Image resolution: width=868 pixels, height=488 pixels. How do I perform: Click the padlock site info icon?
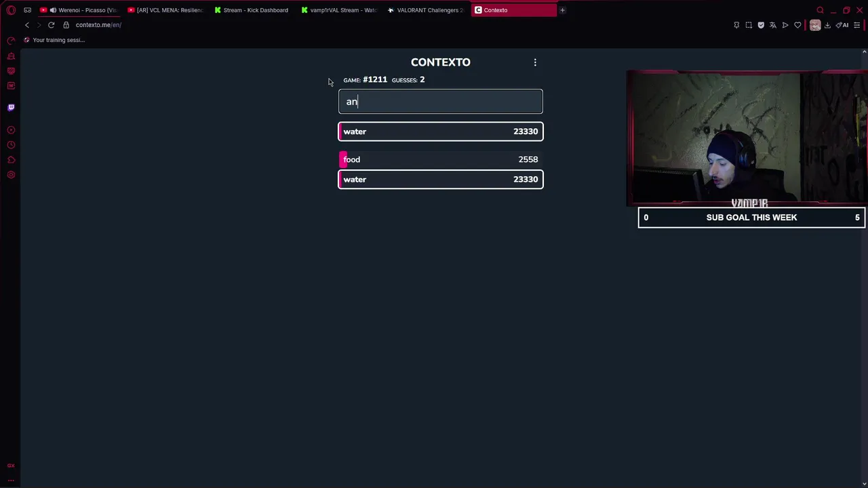66,25
